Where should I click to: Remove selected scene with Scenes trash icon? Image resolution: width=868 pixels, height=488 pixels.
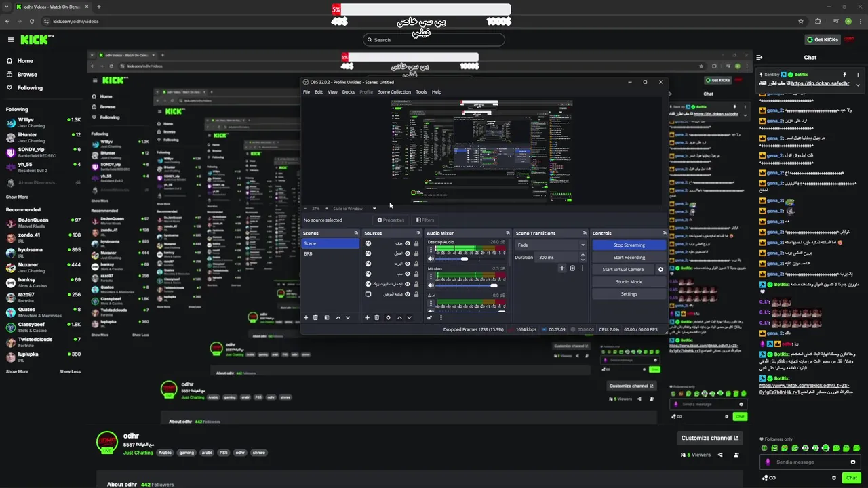pos(315,317)
